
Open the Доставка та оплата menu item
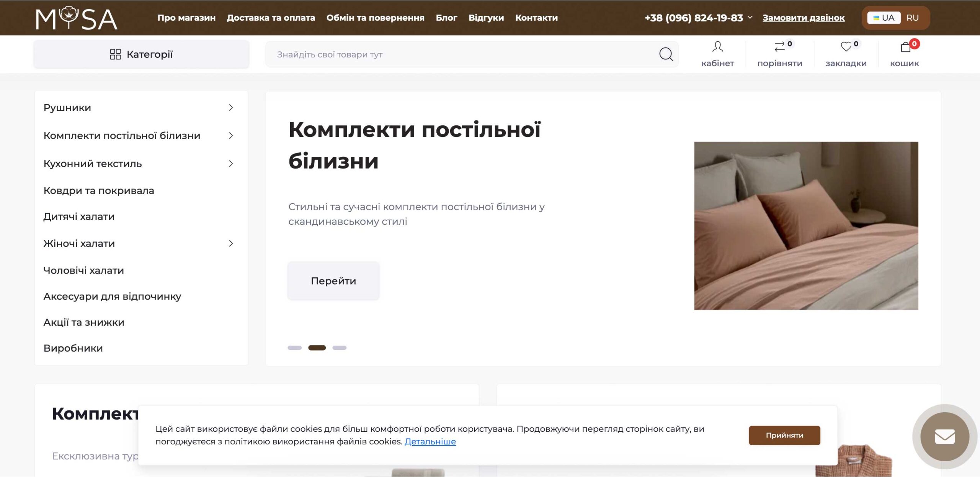[271, 18]
